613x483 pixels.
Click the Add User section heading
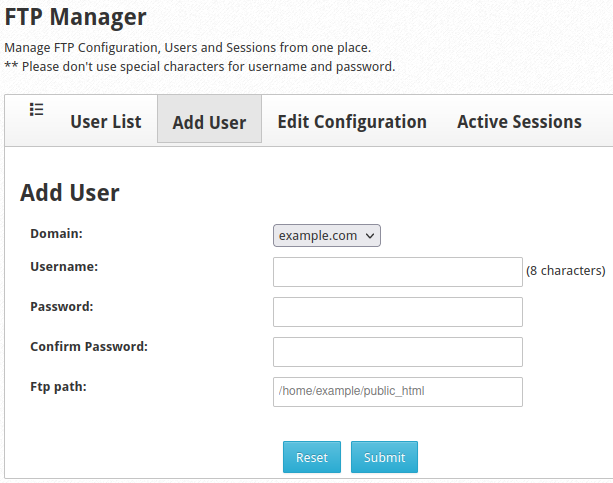click(70, 193)
